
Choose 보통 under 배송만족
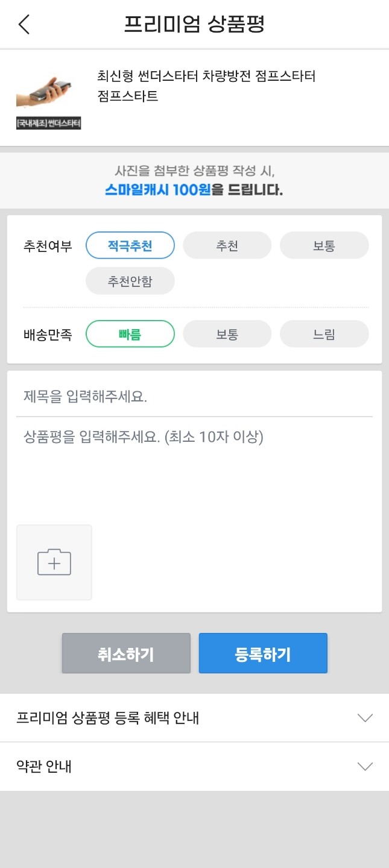click(x=227, y=333)
